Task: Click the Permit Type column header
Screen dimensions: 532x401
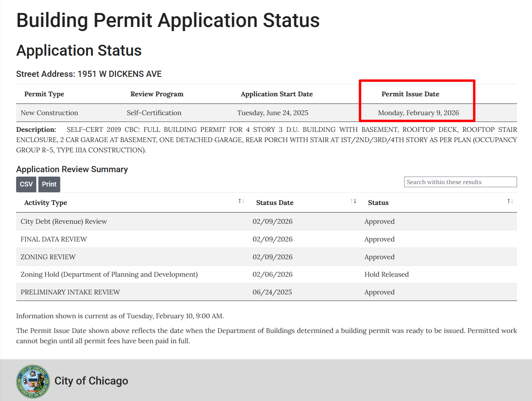Action: click(44, 94)
